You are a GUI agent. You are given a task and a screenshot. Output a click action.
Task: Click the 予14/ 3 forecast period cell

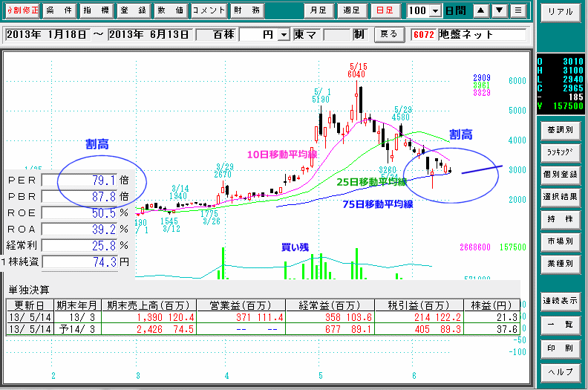(77, 329)
